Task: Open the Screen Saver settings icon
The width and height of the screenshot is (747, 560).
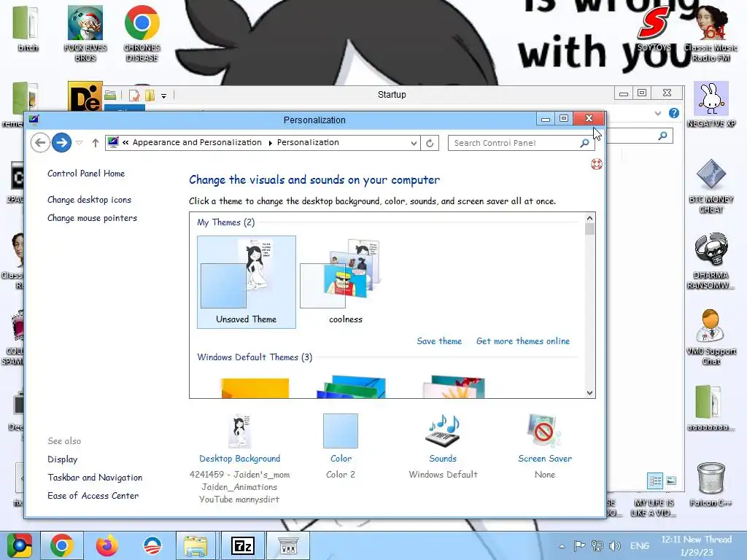Action: click(544, 431)
